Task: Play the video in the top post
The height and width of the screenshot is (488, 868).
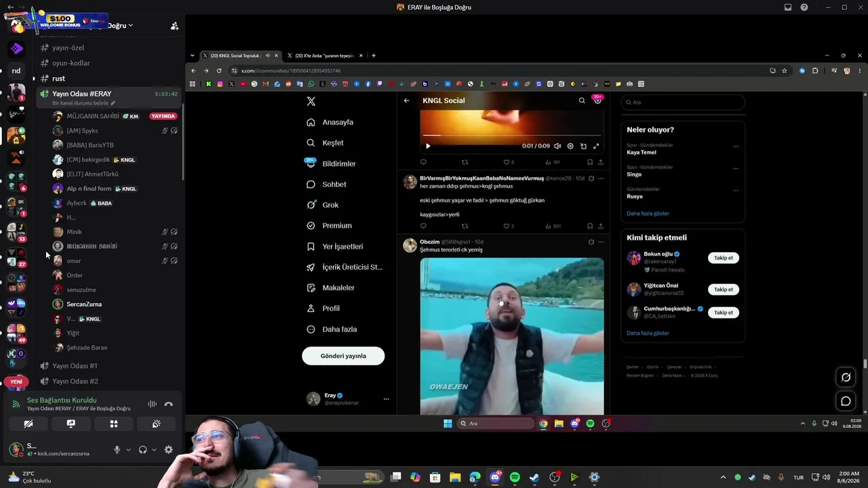Action: pyautogui.click(x=428, y=146)
